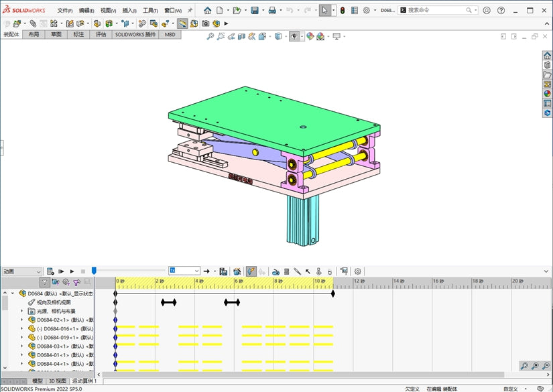Open Motion Study Properties gear icon
This screenshot has height=392, width=553.
pos(358,271)
